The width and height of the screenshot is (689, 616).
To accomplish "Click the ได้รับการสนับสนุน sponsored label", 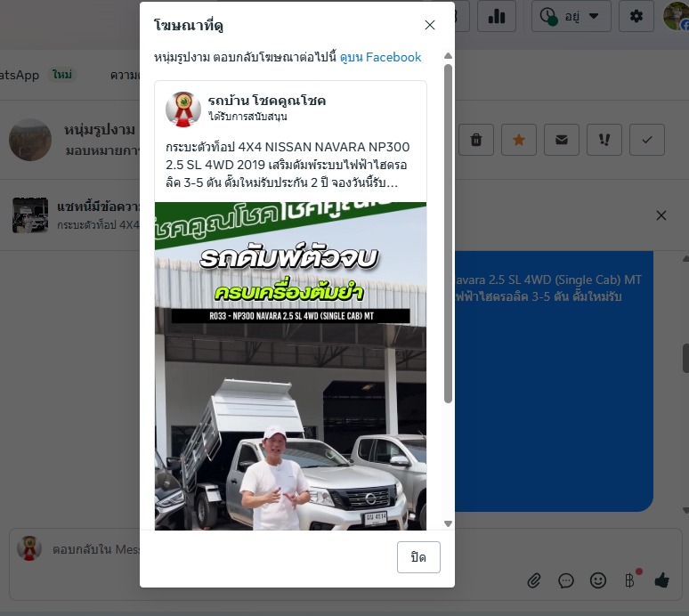I will (x=247, y=117).
